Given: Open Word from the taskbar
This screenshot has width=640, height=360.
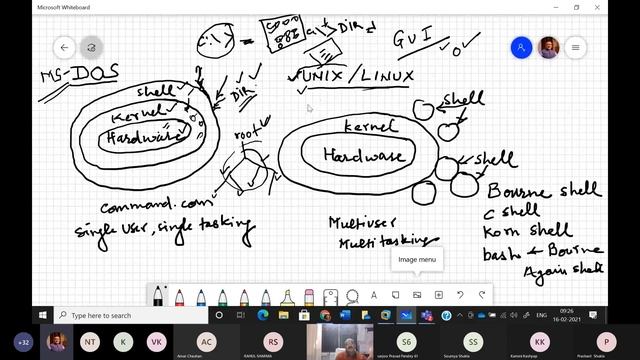Looking at the screenshot, I should click(x=345, y=315).
